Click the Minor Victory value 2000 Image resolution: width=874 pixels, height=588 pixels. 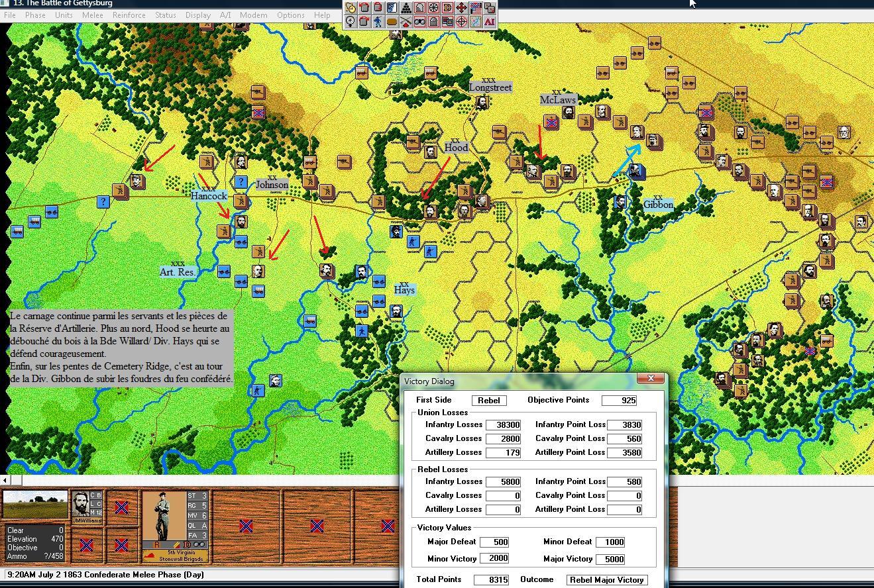pyautogui.click(x=494, y=558)
